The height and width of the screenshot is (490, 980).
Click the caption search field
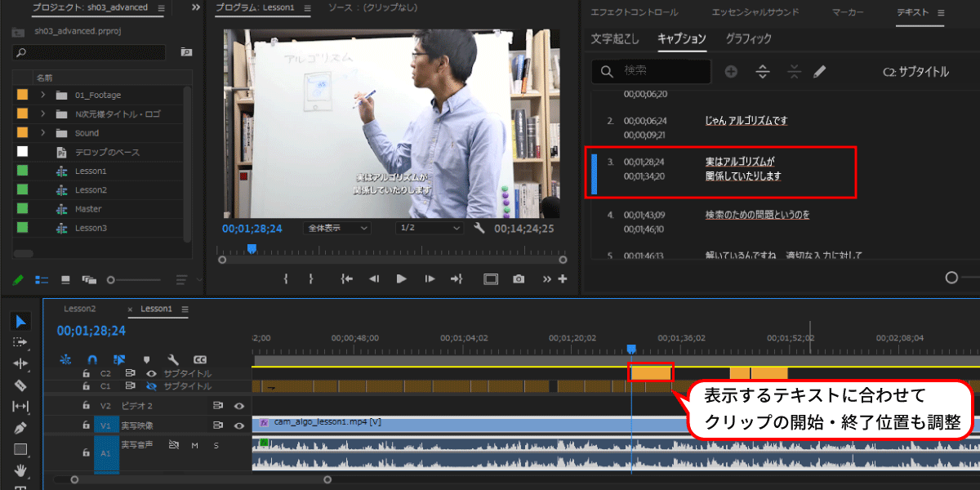(x=651, y=72)
